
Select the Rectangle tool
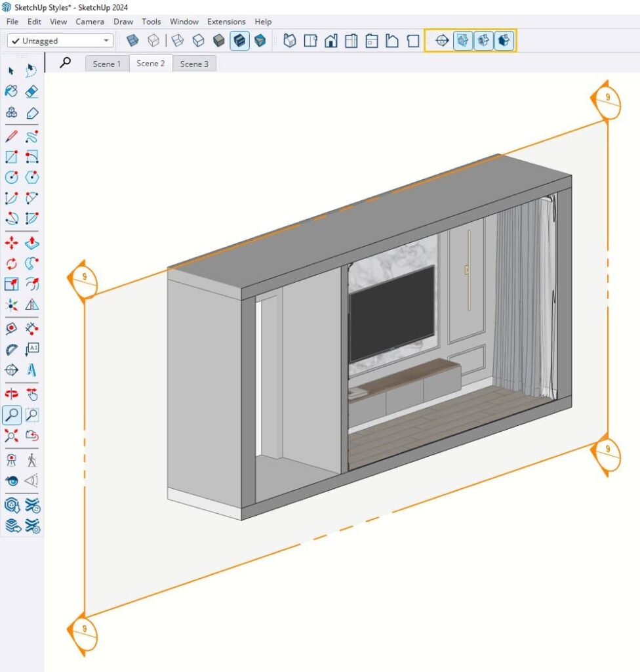11,156
